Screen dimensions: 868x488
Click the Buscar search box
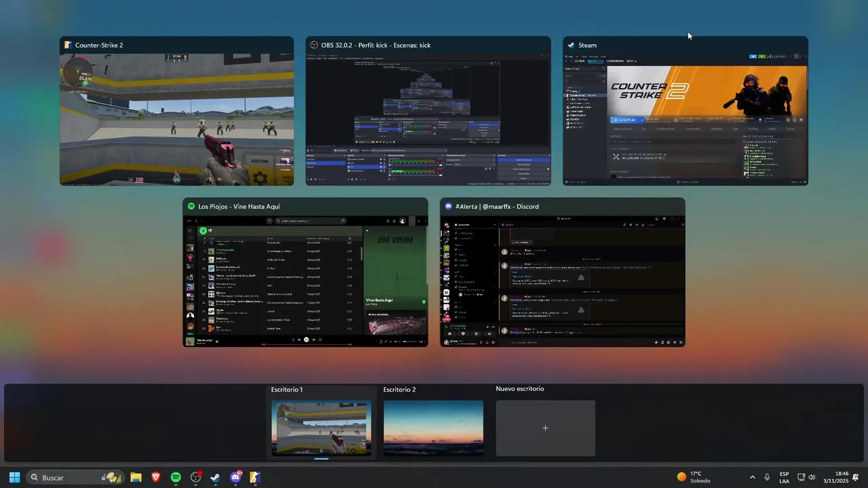75,477
